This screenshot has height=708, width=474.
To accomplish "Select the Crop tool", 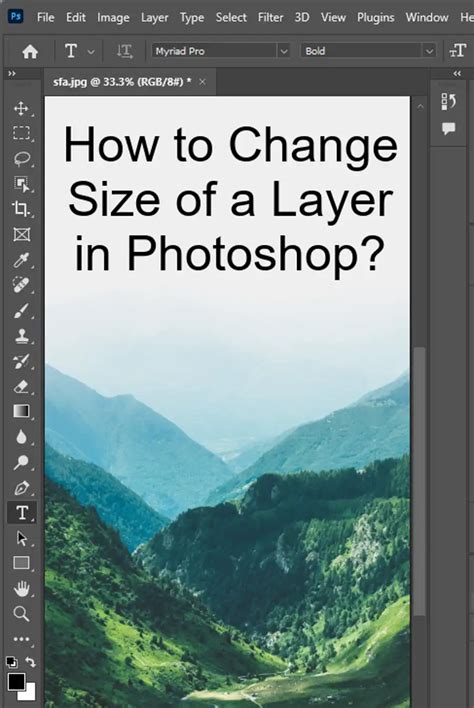I will pos(21,209).
